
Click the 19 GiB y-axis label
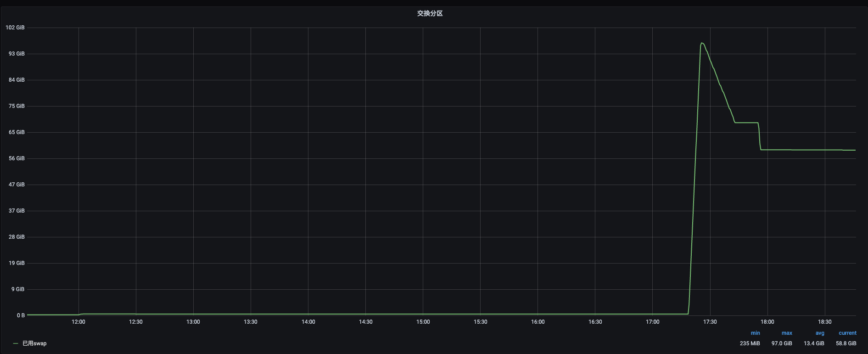(x=17, y=263)
